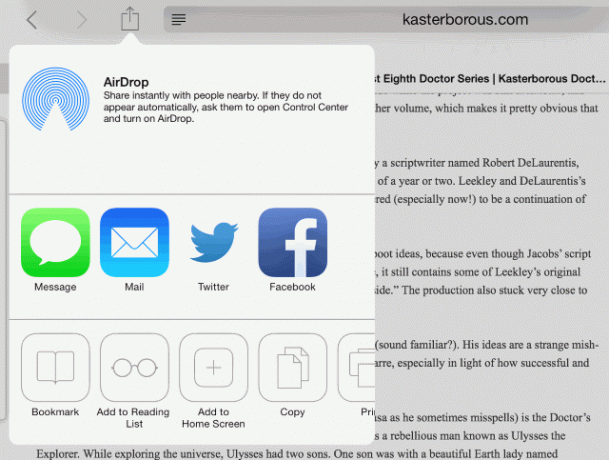Share the page on Twitter

[x=214, y=242]
